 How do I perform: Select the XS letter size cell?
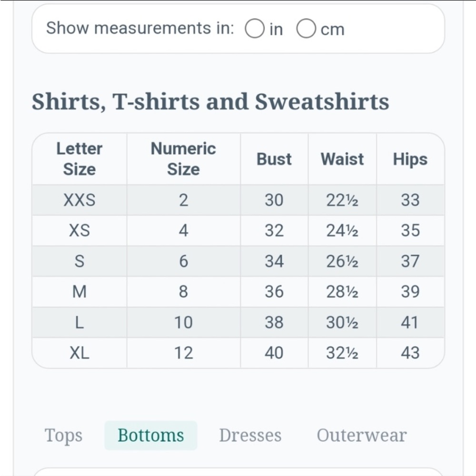tap(79, 230)
